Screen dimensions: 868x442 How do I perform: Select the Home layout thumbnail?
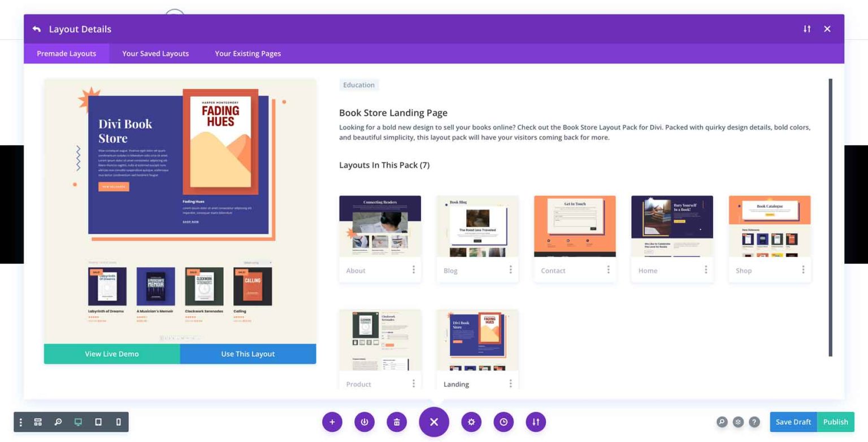pos(672,225)
